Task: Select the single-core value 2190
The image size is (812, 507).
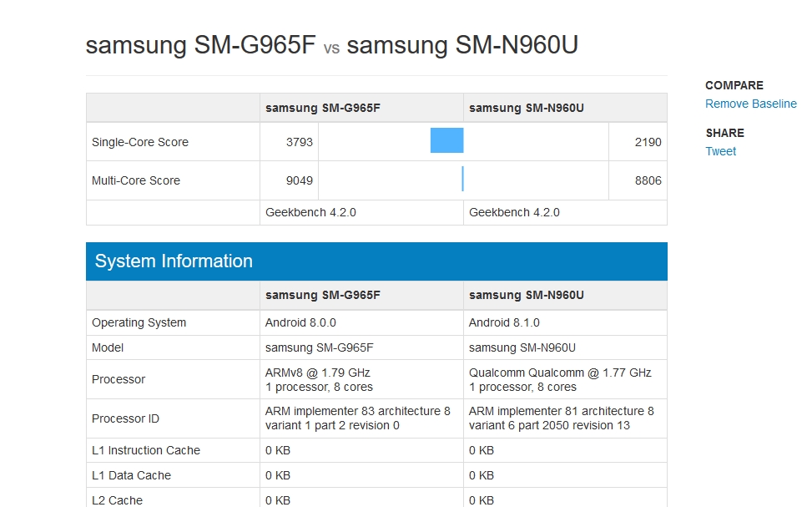Action: pyautogui.click(x=648, y=142)
